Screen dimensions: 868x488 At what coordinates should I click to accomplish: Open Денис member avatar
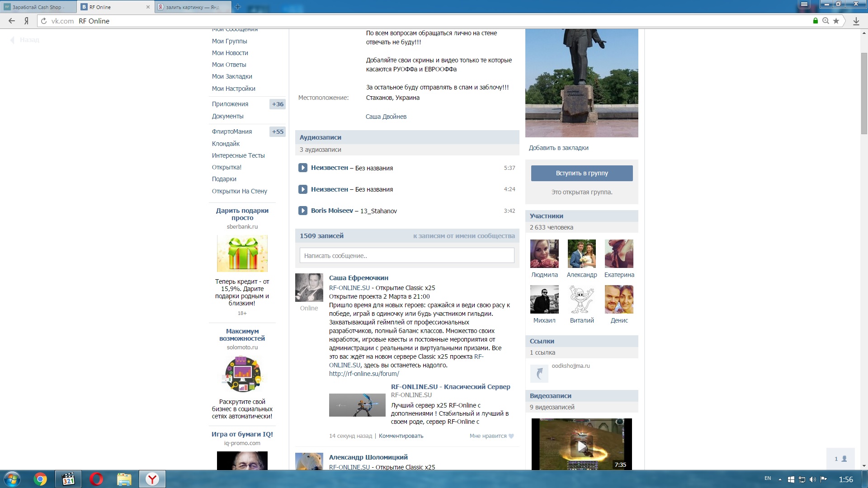pos(619,299)
